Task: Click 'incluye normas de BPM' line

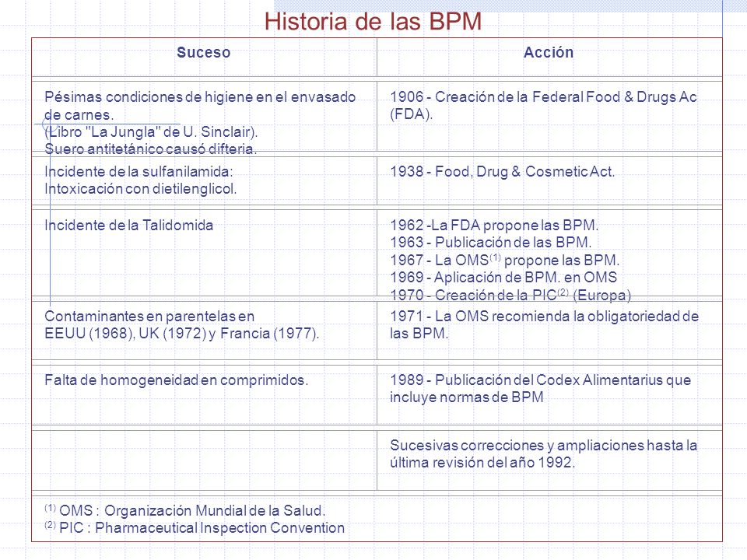Action: (x=467, y=397)
